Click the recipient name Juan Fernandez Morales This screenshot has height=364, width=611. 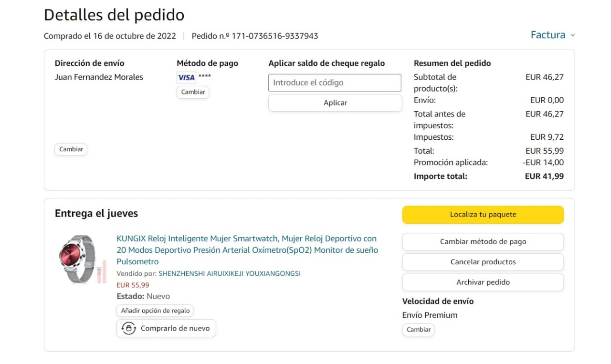coord(99,77)
